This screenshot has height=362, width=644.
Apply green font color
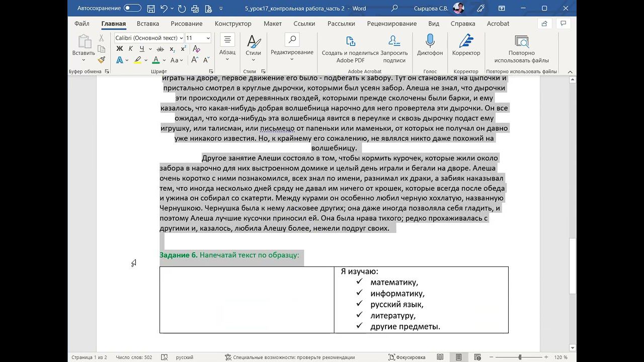point(156,60)
